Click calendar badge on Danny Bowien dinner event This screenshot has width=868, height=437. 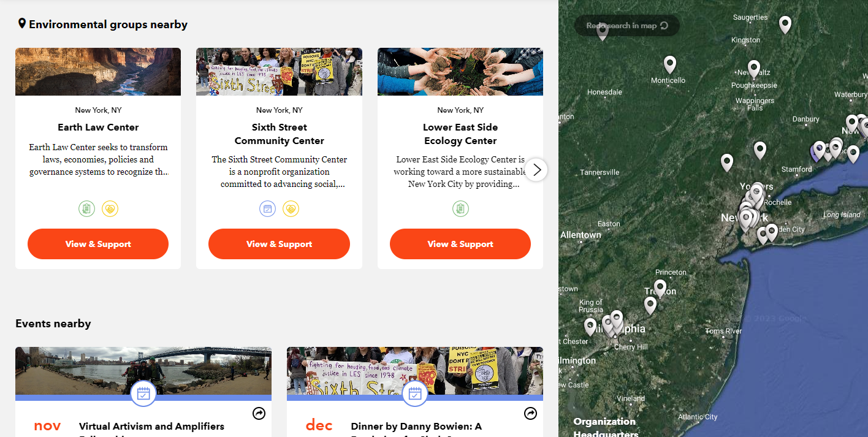tap(415, 393)
